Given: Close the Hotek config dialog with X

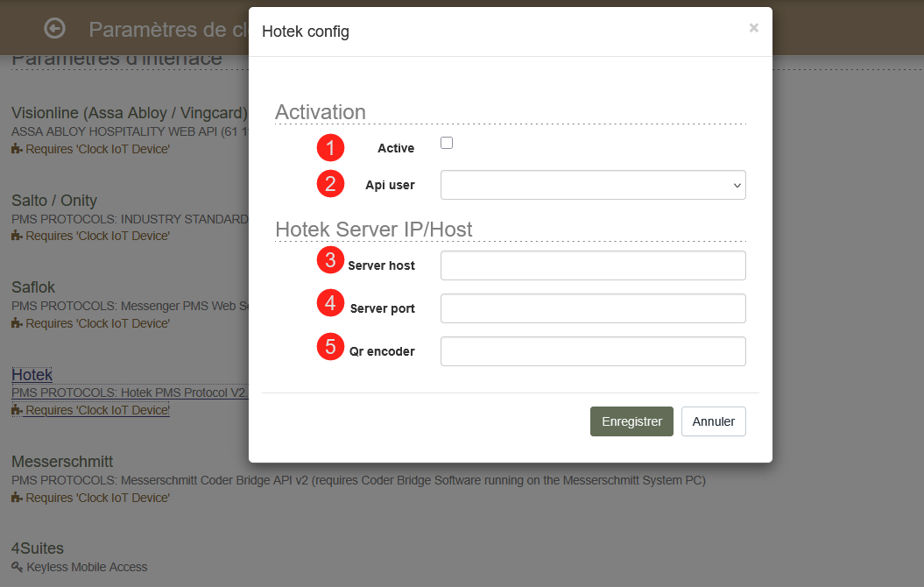Looking at the screenshot, I should pyautogui.click(x=754, y=28).
